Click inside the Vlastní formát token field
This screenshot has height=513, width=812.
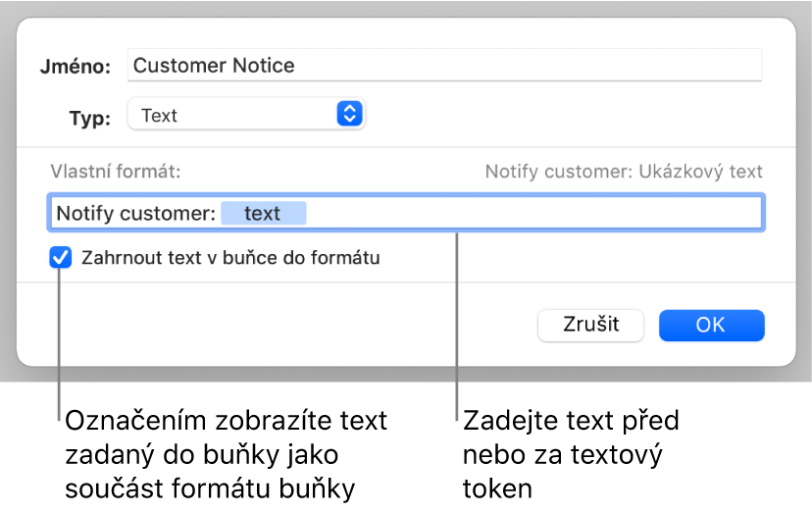coord(406,213)
